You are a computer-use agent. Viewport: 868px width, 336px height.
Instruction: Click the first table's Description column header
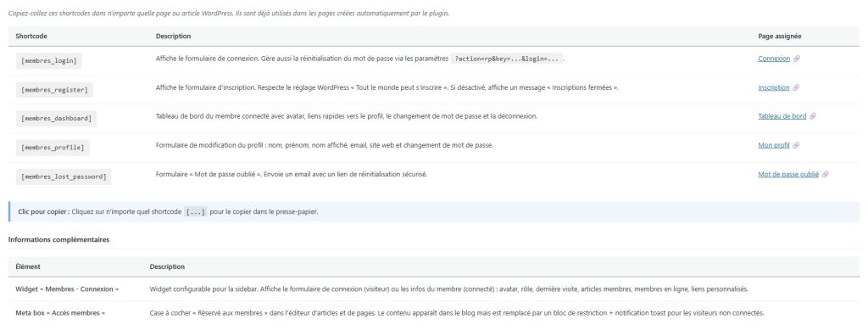(x=173, y=36)
